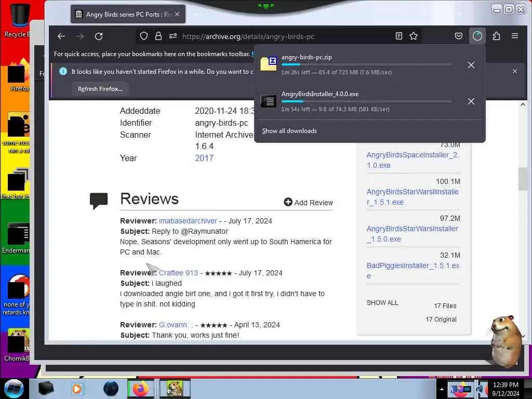Image resolution: width=532 pixels, height=399 pixels.
Task: Download AngryBirdsSpaceInstaller_2.1.0.exe
Action: point(413,160)
